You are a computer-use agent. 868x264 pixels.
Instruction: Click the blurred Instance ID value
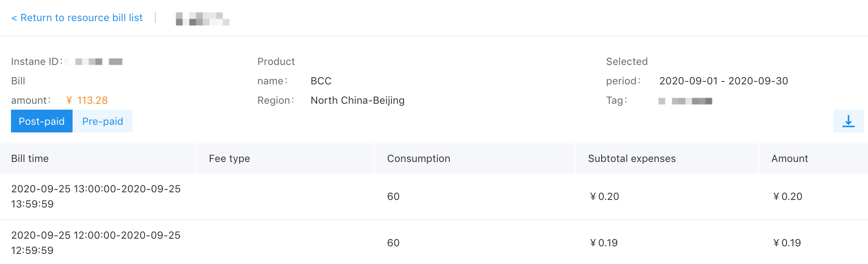coord(98,62)
